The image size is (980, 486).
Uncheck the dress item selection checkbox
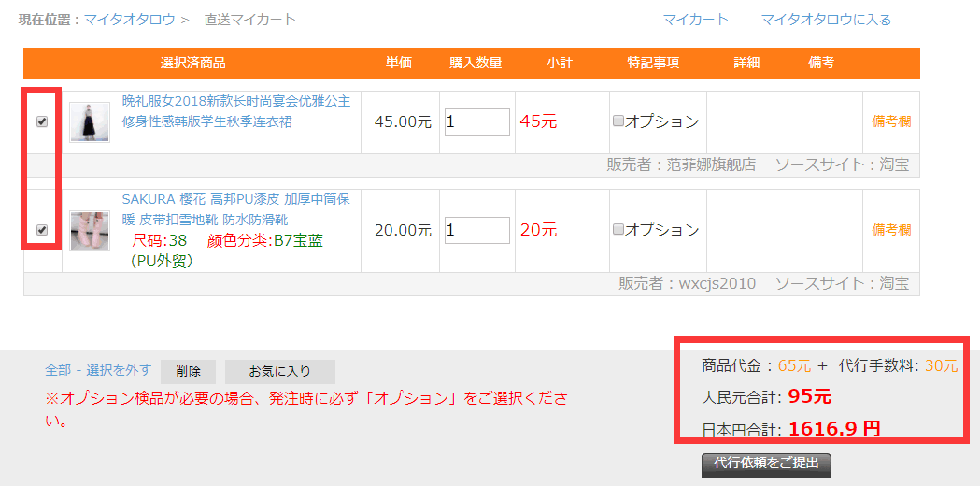[x=42, y=121]
